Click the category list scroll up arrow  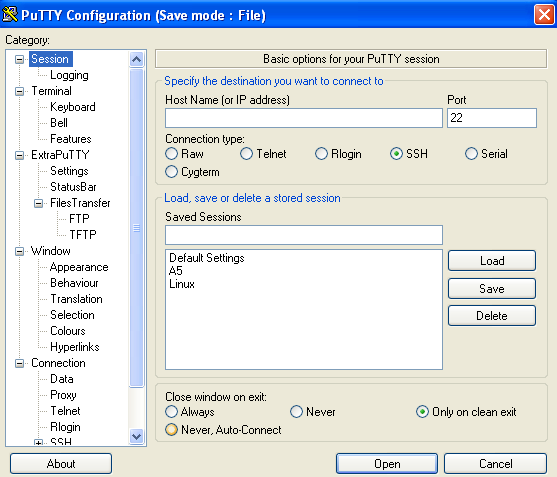pos(136,59)
